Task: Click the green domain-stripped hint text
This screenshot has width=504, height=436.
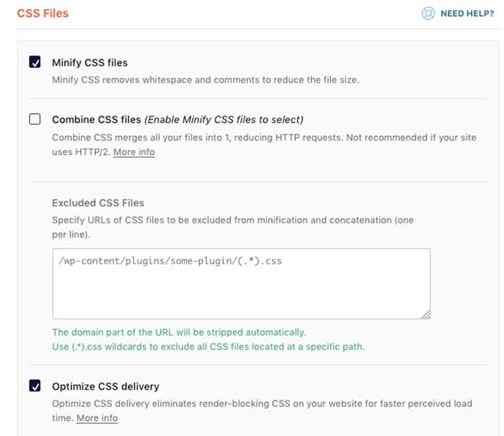Action: [x=179, y=332]
